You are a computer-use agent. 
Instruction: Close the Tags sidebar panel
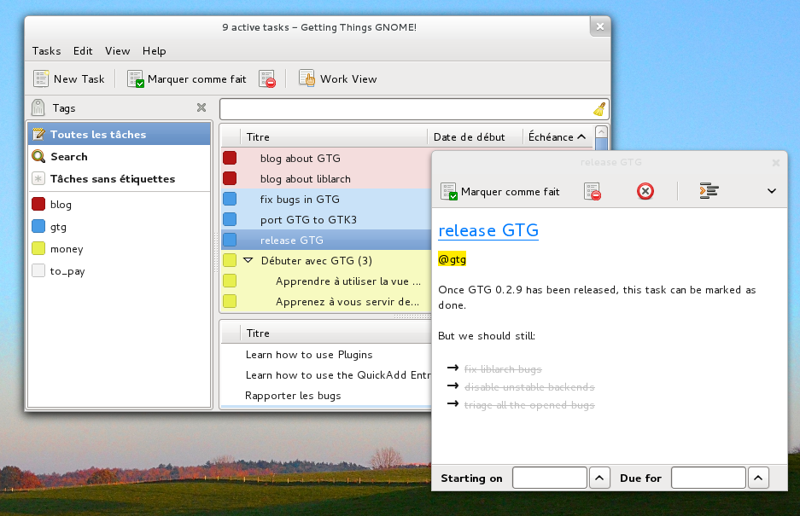tap(201, 108)
